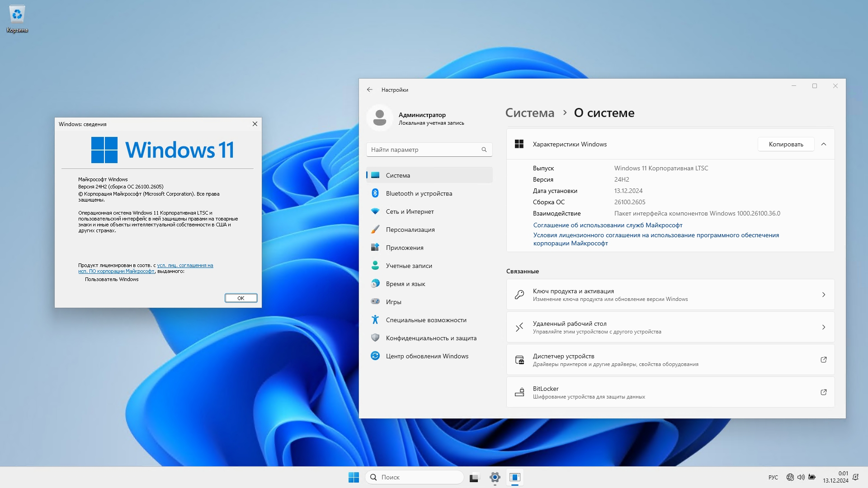Viewport: 868px width, 488px height.
Task: Click the Remote Desktop icon
Action: (519, 327)
